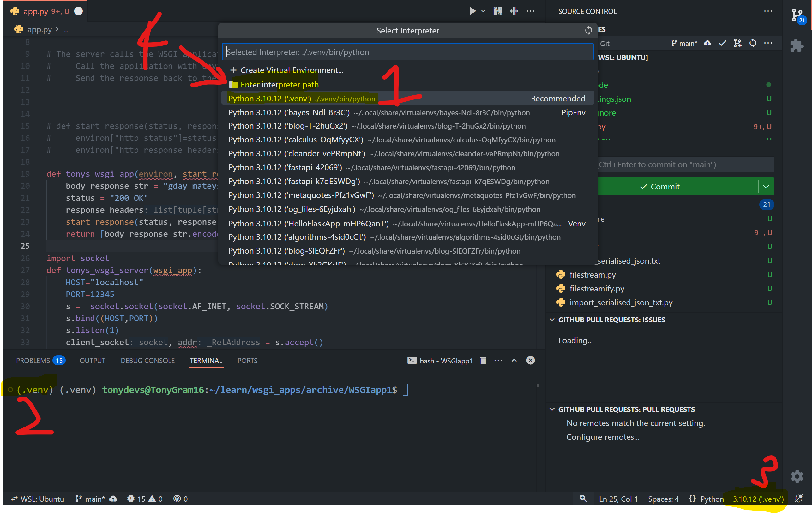Switch to the Debug Console tab

point(147,360)
